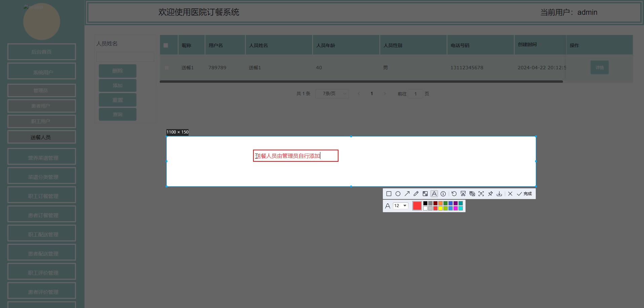Expand 患者订餐管理 in the sidebar
Image resolution: width=644 pixels, height=308 pixels.
coord(42,214)
